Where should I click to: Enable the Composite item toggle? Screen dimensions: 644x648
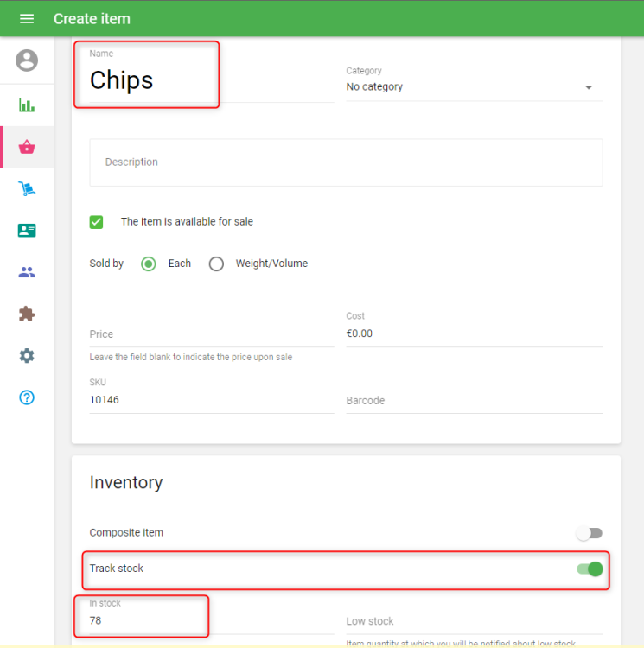point(590,533)
